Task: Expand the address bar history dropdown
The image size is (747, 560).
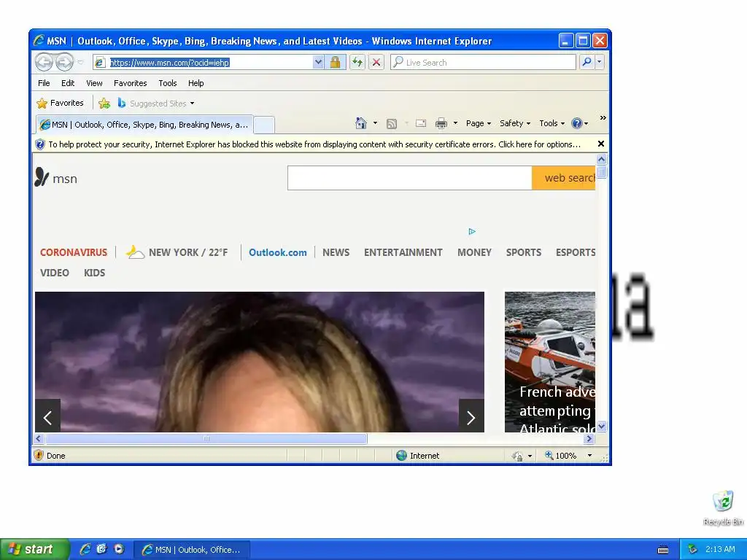Action: pyautogui.click(x=318, y=63)
